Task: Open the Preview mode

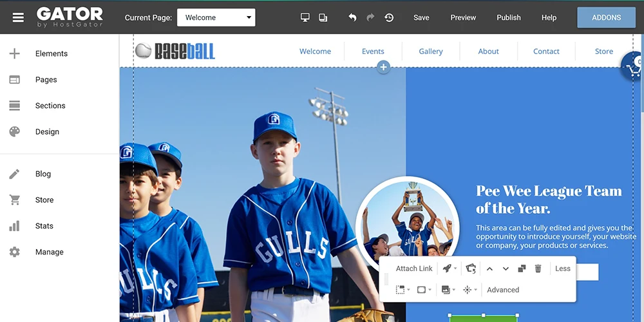Action: (x=463, y=17)
